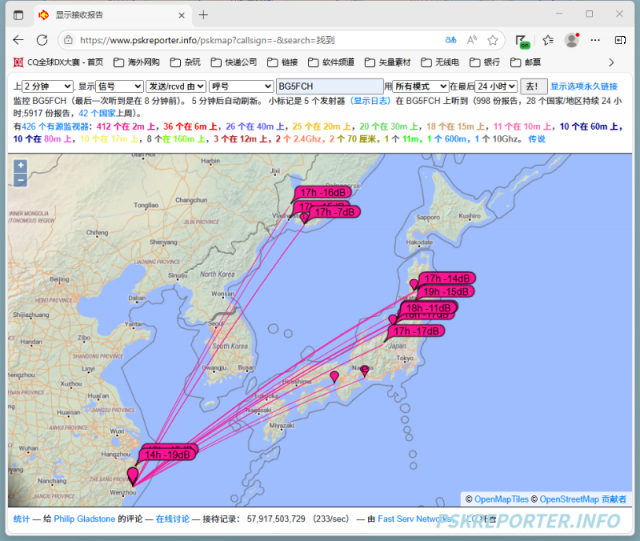The width and height of the screenshot is (640, 541).
Task: Click the 14h -19dB map marker label
Action: (167, 454)
